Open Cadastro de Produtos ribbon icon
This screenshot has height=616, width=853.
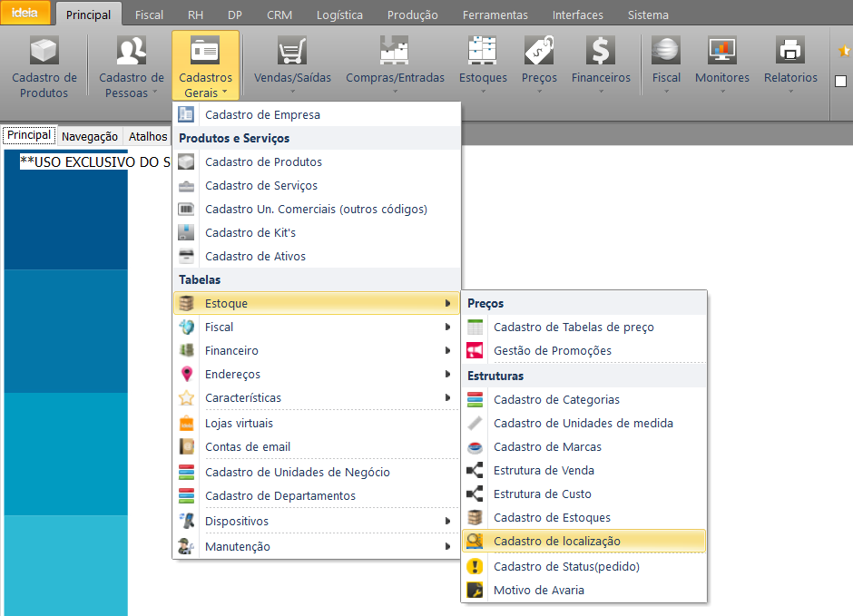click(x=44, y=53)
